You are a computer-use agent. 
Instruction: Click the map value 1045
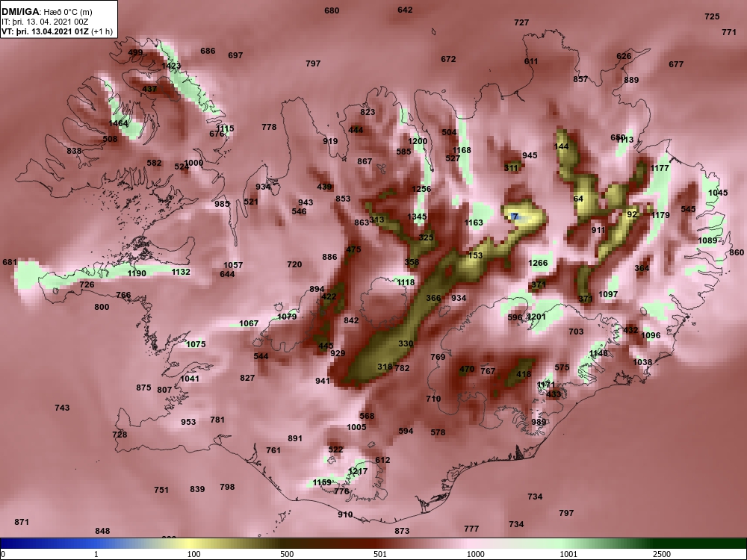point(718,193)
